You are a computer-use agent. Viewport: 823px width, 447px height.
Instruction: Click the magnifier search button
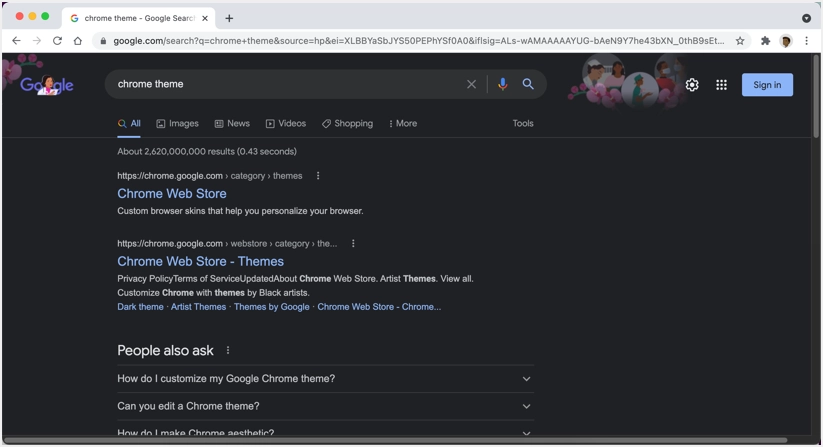coord(528,84)
